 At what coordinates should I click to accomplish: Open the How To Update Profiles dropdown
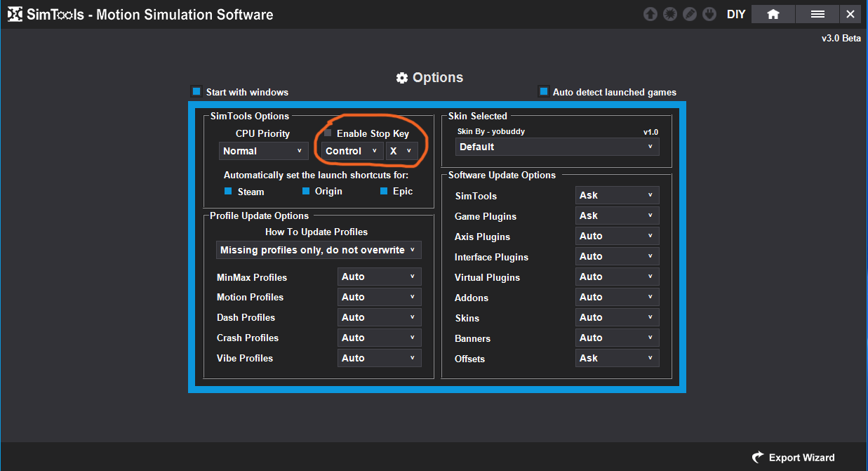tap(319, 250)
